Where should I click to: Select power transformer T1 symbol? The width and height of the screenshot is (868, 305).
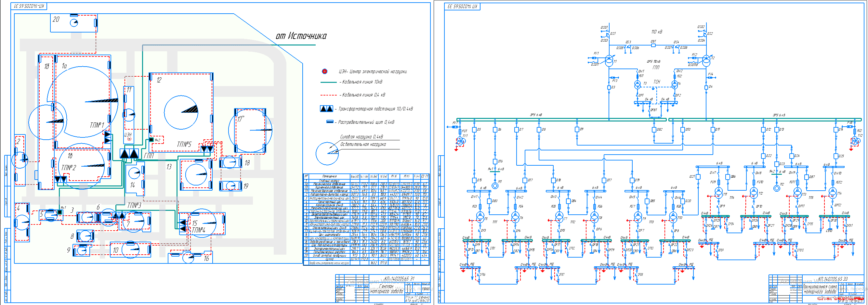click(609, 61)
